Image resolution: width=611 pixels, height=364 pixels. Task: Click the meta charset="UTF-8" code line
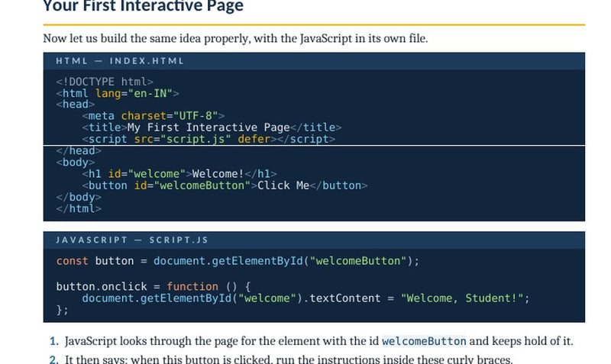154,116
